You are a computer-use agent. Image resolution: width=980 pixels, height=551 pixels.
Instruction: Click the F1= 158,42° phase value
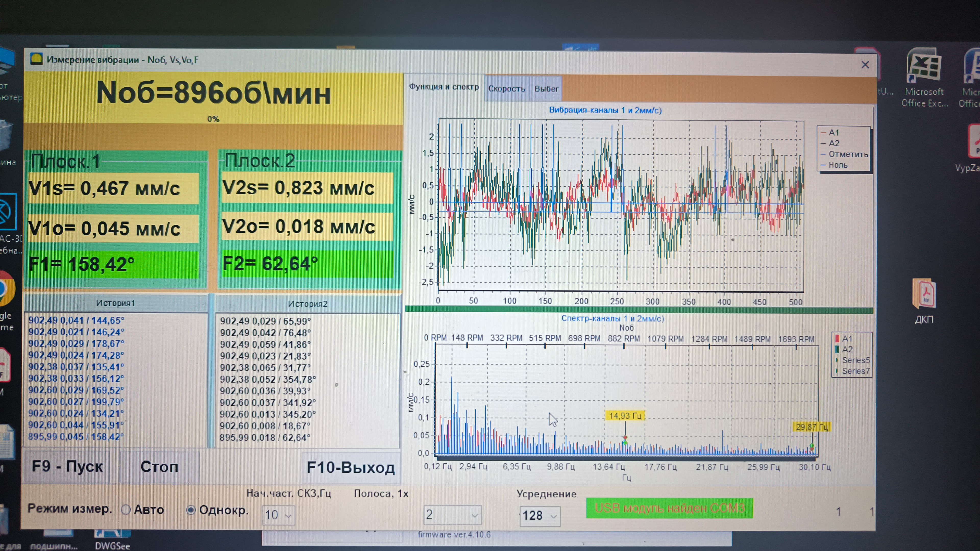[113, 264]
